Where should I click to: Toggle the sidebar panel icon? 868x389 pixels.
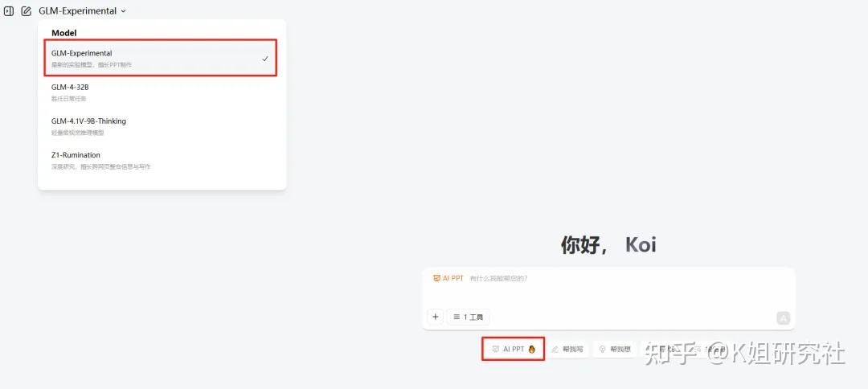point(9,11)
